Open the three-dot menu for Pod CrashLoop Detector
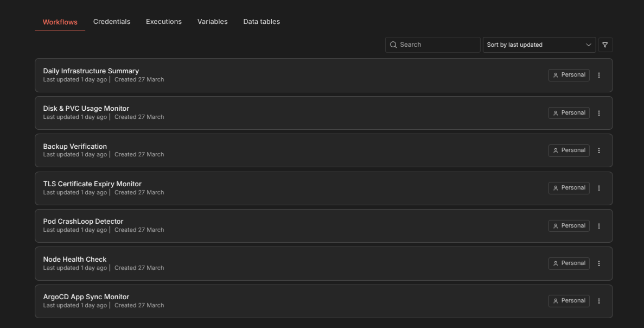The width and height of the screenshot is (644, 328). coord(598,225)
